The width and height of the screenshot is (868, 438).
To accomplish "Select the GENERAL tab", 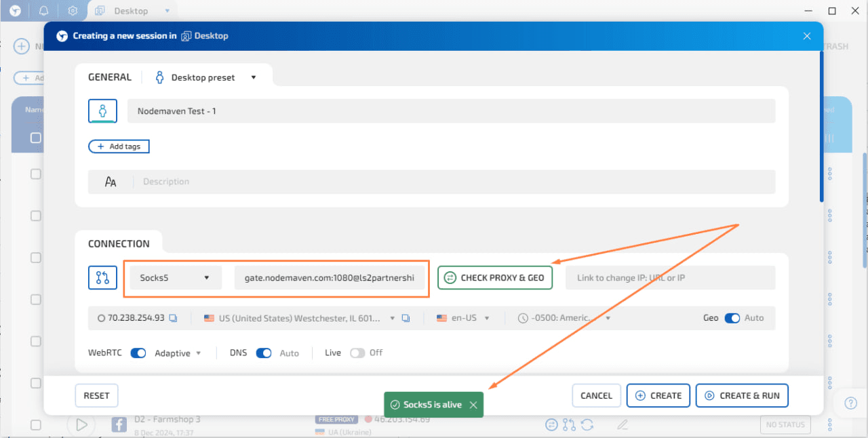I will coord(110,77).
